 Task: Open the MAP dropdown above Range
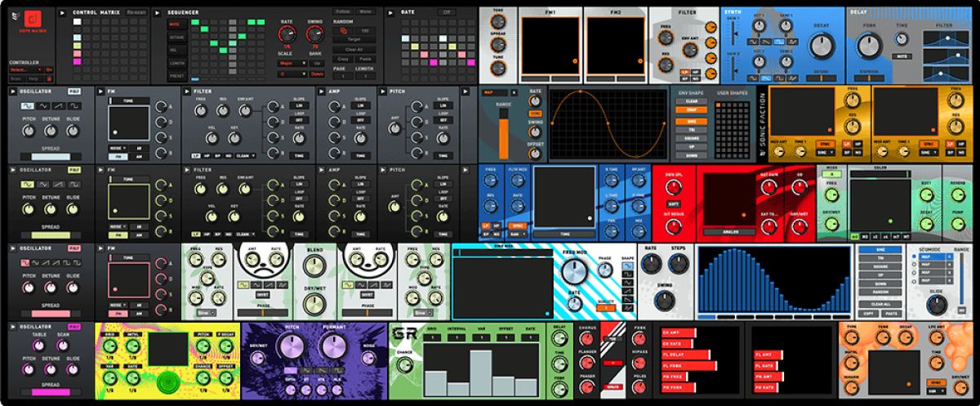pyautogui.click(x=496, y=92)
